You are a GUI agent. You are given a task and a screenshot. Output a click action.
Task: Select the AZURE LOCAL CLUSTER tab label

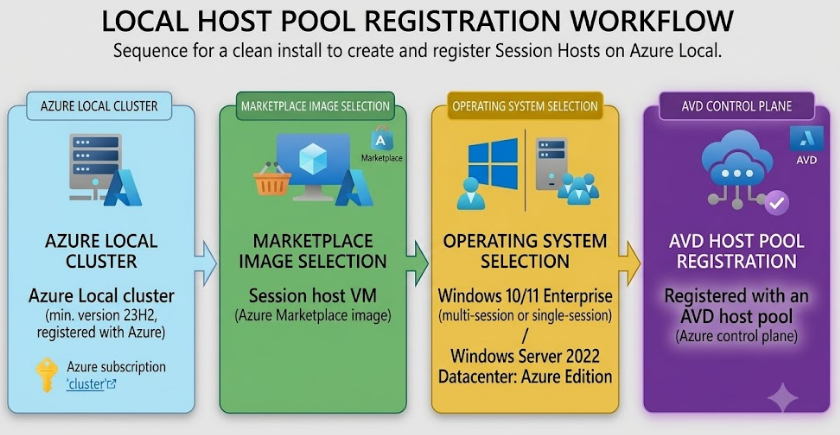99,106
